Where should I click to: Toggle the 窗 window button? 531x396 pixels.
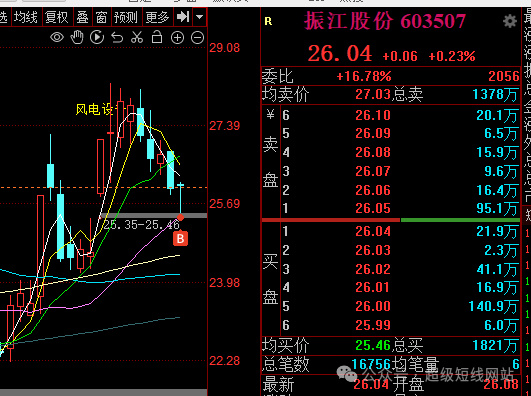[101, 17]
